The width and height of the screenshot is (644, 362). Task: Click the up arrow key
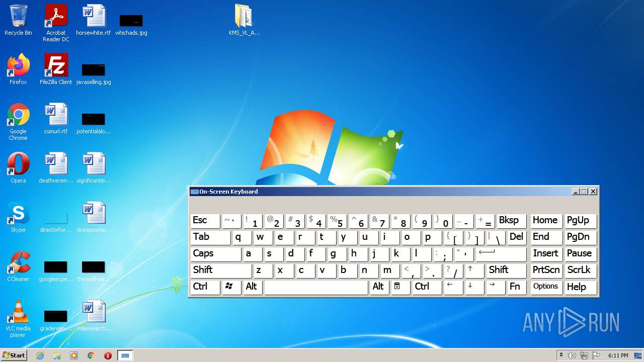(x=474, y=270)
